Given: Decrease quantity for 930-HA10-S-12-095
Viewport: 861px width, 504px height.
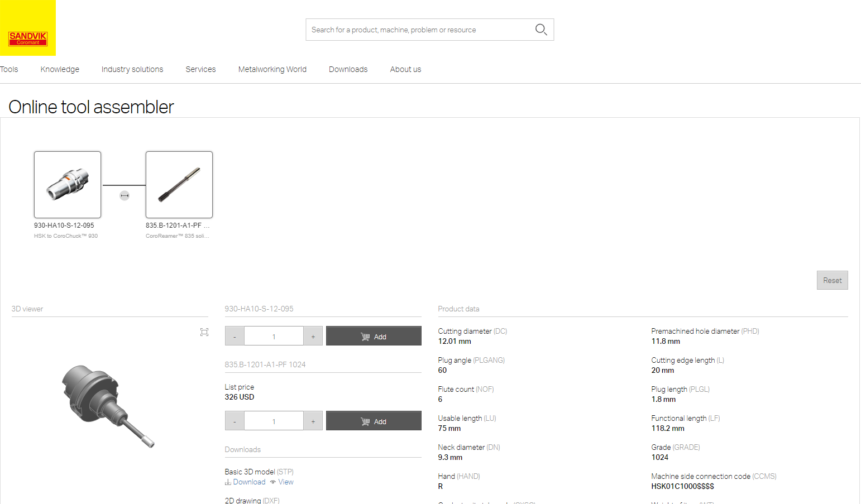Looking at the screenshot, I should coord(235,337).
